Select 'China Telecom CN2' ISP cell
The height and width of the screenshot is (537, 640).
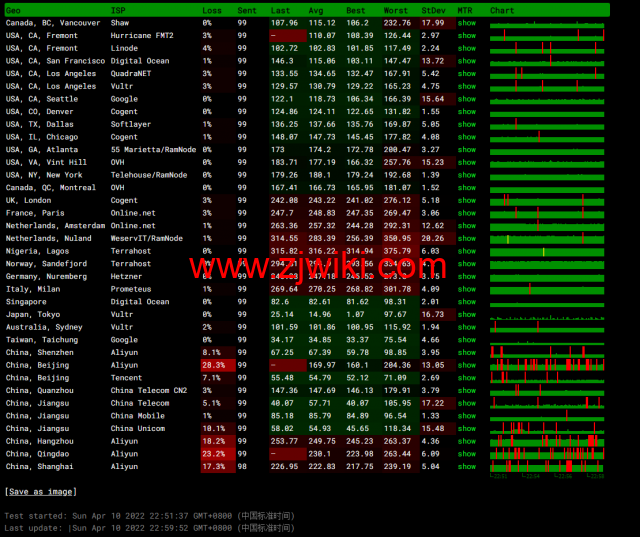coord(149,391)
